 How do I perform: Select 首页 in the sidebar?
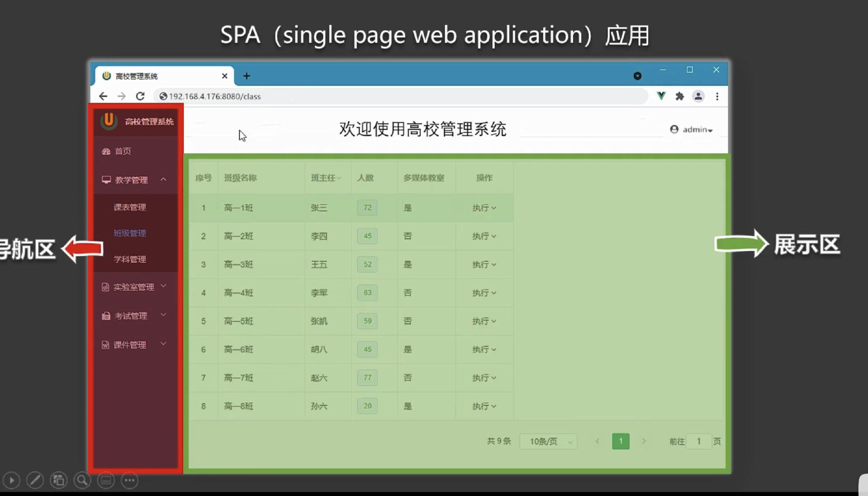pos(123,151)
